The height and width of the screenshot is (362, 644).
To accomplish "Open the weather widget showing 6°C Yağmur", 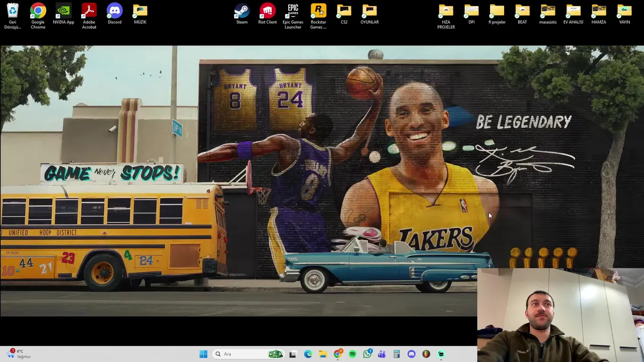I will point(19,354).
